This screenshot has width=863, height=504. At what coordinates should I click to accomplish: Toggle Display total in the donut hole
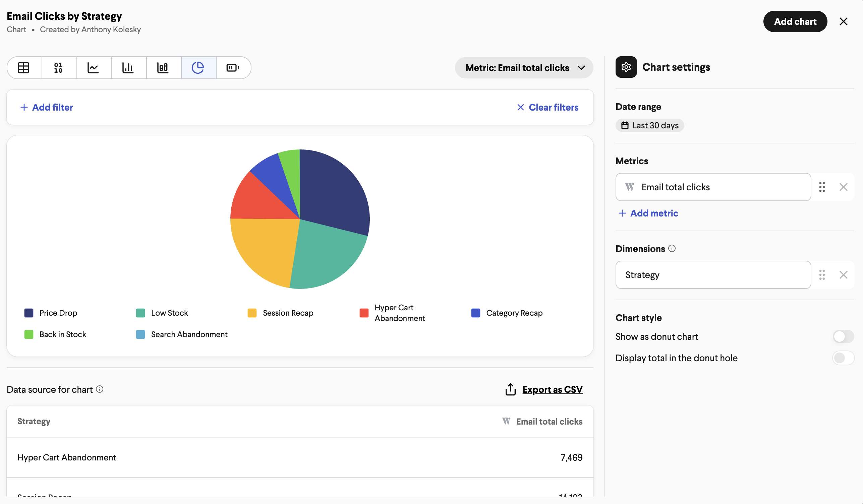(x=844, y=358)
